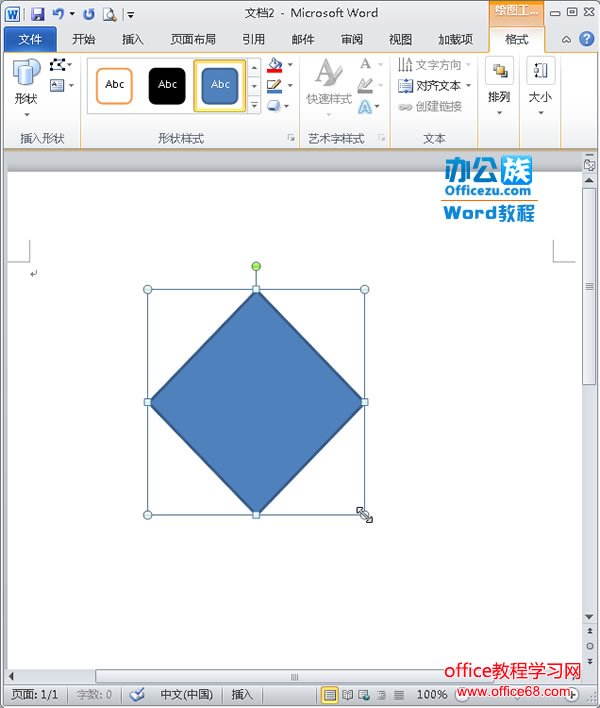Click the vertical scrollbar down arrow

589,617
